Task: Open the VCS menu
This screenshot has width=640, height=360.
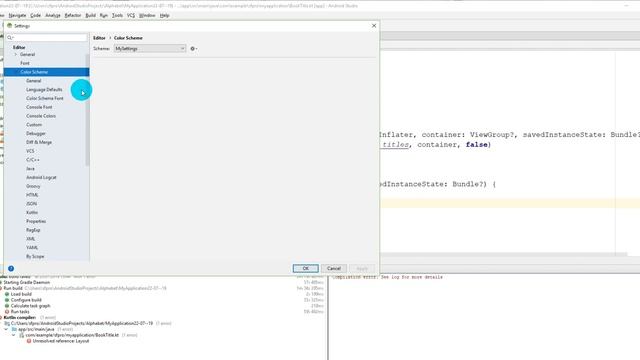Action: click(x=131, y=16)
